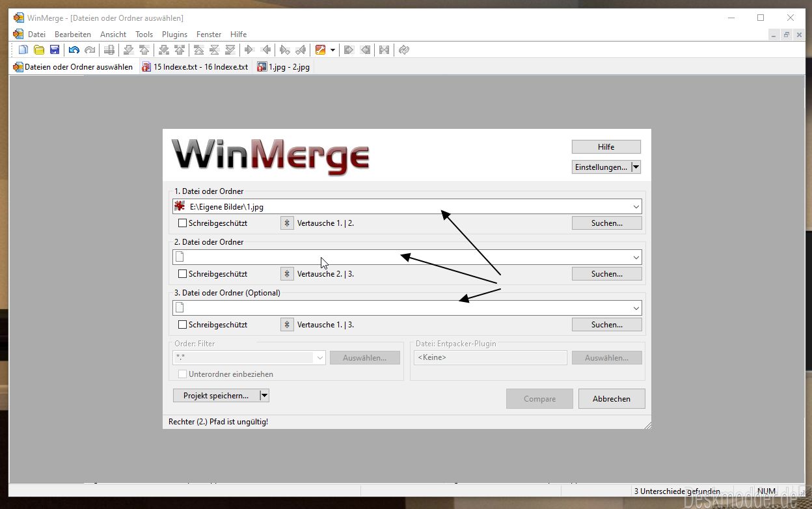The image size is (812, 509).
Task: Click the status text 'Rechter (2.) Pfad ist ungültig!'
Action: pos(218,422)
